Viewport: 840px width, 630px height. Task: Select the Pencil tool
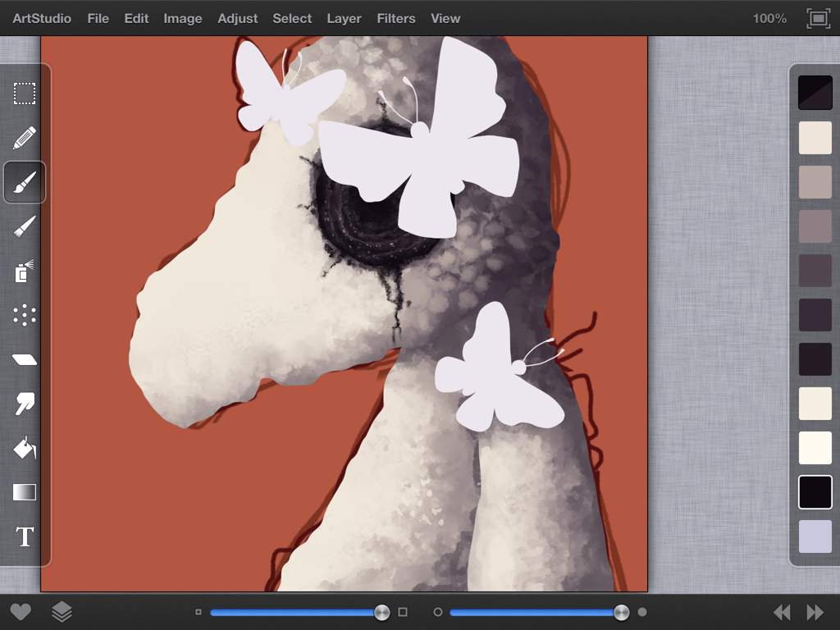pyautogui.click(x=25, y=138)
